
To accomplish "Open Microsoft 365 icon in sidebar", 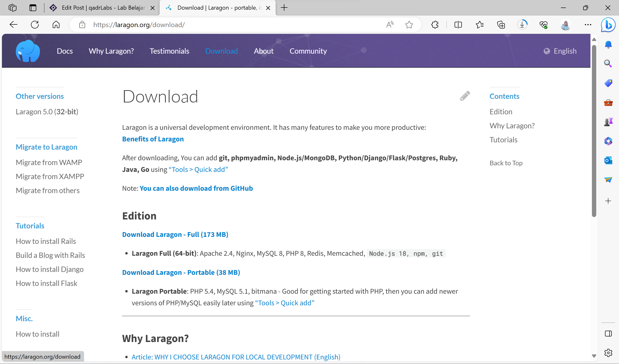I will pos(608,141).
